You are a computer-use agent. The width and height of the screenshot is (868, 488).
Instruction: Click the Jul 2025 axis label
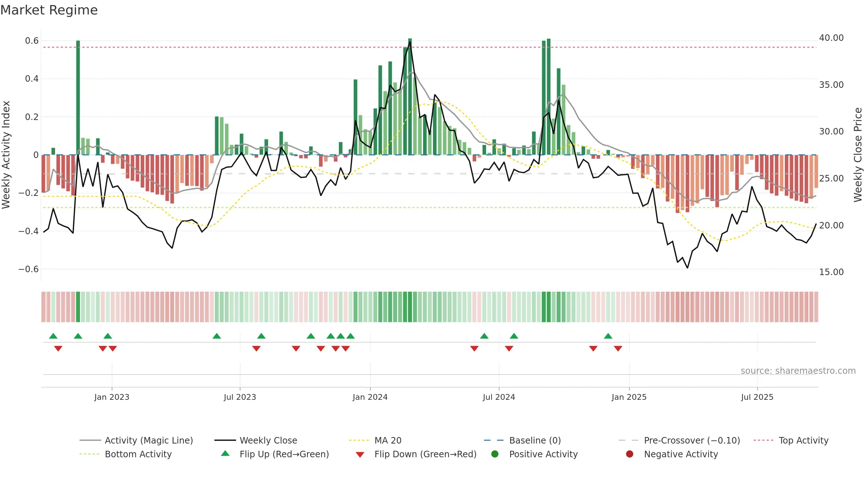[x=757, y=397]
